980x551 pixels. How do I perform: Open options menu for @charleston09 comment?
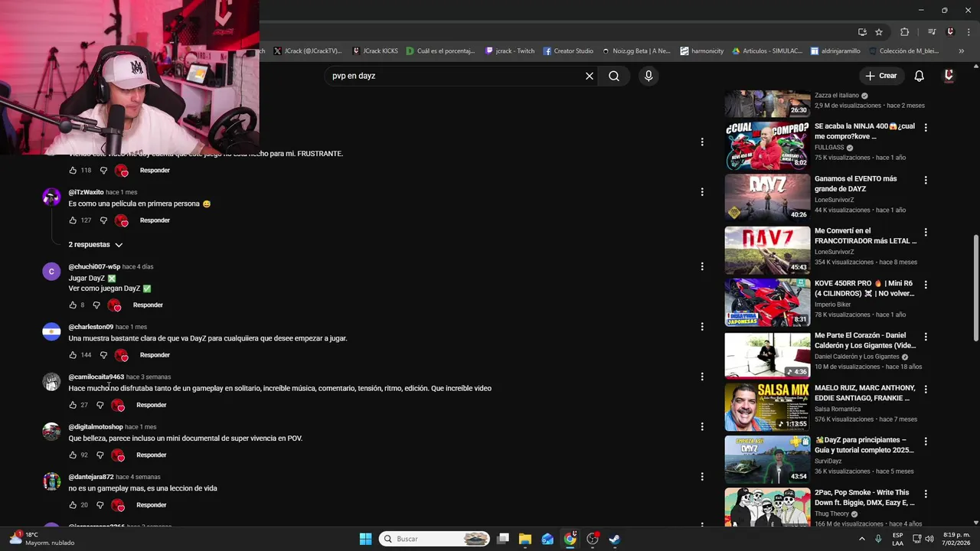coord(701,327)
